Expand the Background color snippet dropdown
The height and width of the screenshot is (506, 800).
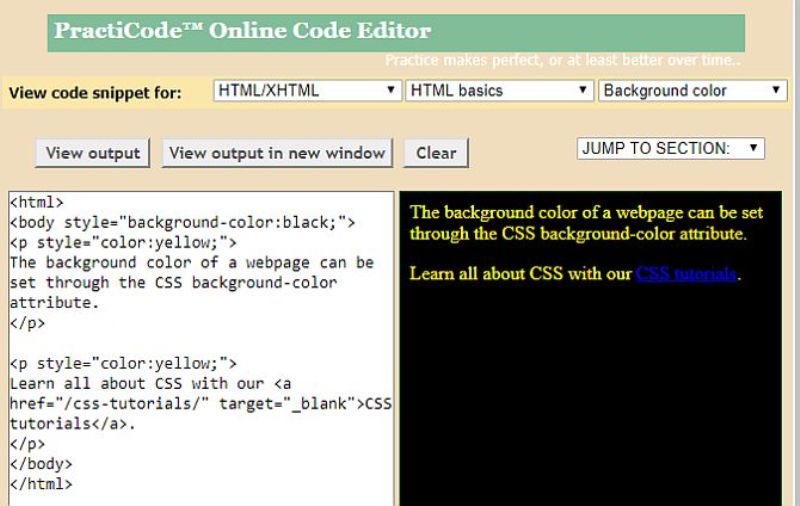tap(692, 90)
